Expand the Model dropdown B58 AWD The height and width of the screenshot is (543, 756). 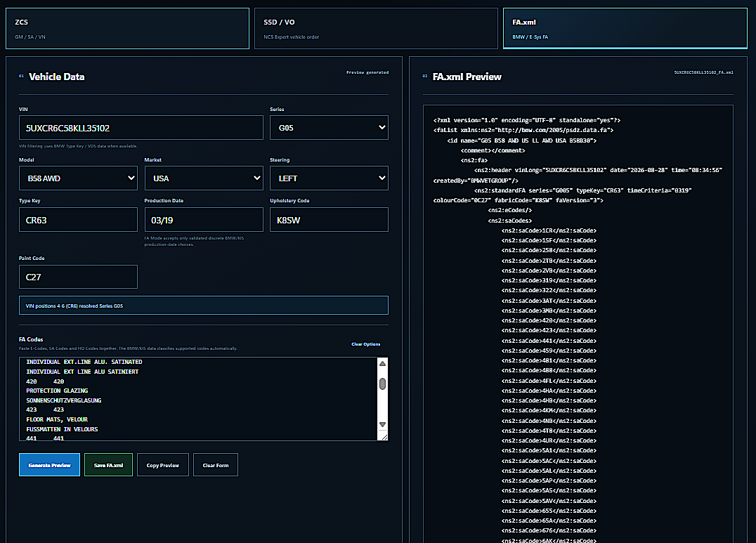[78, 178]
